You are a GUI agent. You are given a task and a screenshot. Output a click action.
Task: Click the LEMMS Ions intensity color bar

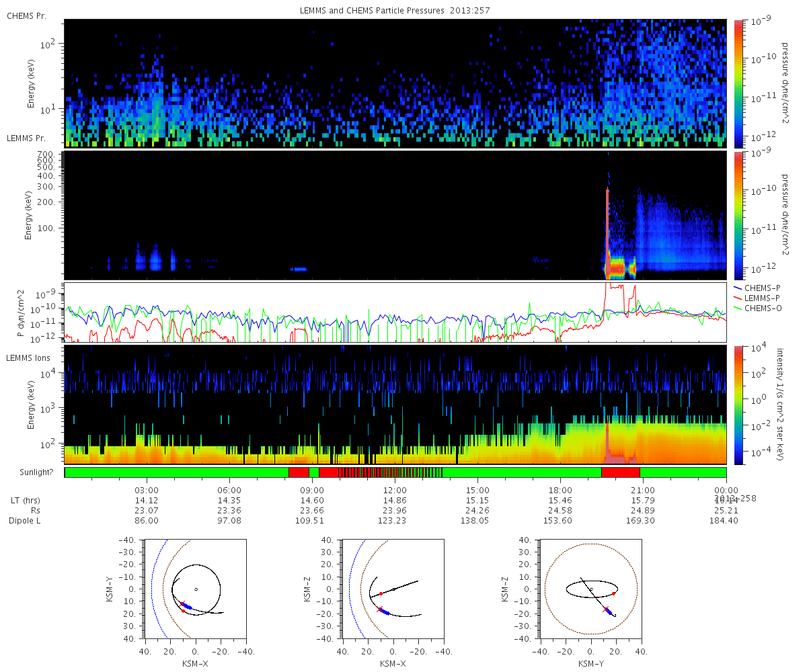pos(737,405)
